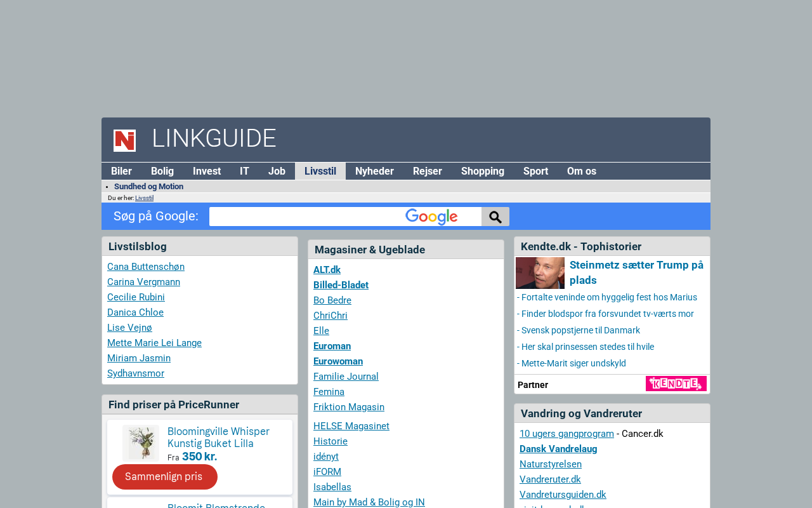Open the ALT.dk magazine link
The width and height of the screenshot is (812, 508).
tap(327, 270)
